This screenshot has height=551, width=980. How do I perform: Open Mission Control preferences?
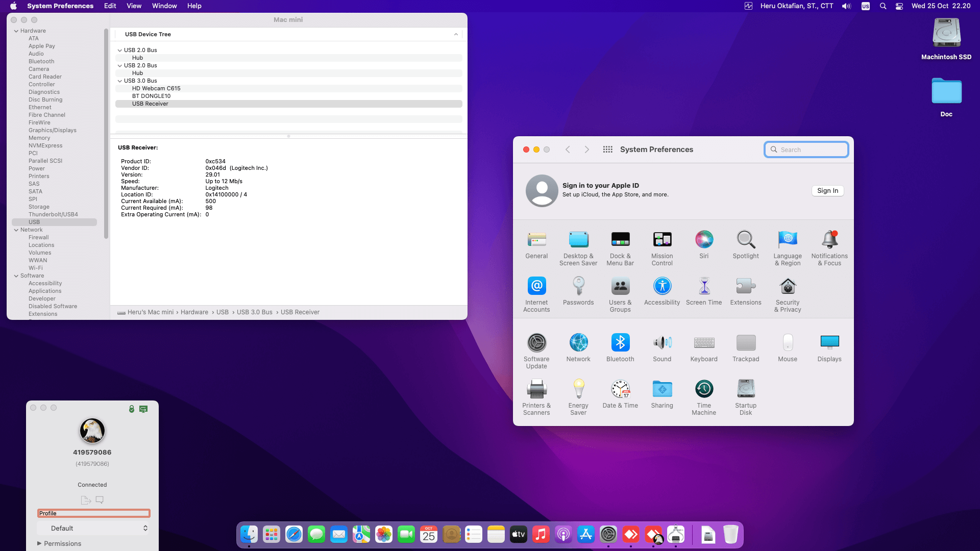coord(662,248)
